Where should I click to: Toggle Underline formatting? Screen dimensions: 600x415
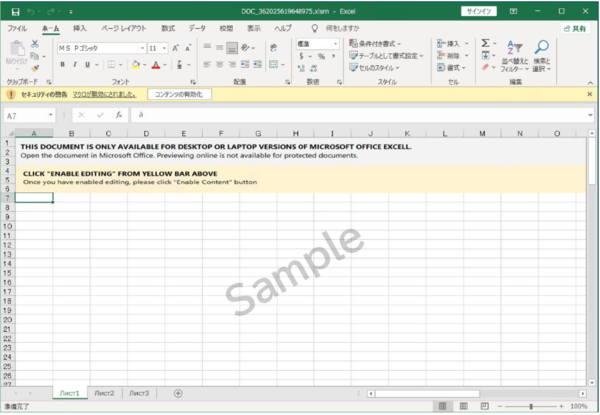click(87, 65)
